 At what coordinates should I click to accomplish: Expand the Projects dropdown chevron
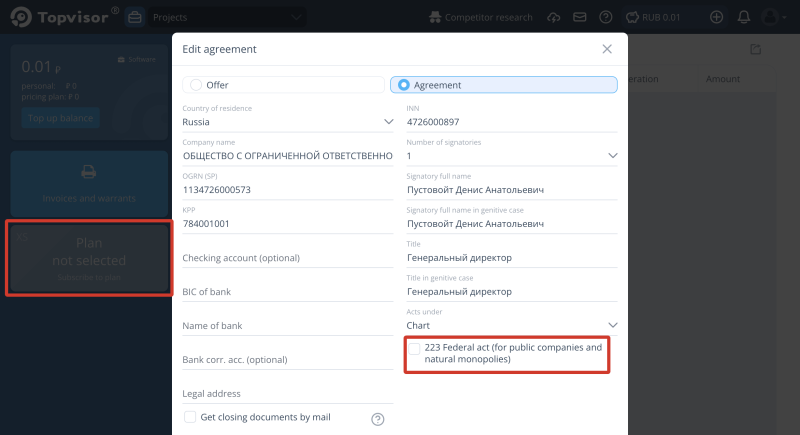tap(296, 17)
